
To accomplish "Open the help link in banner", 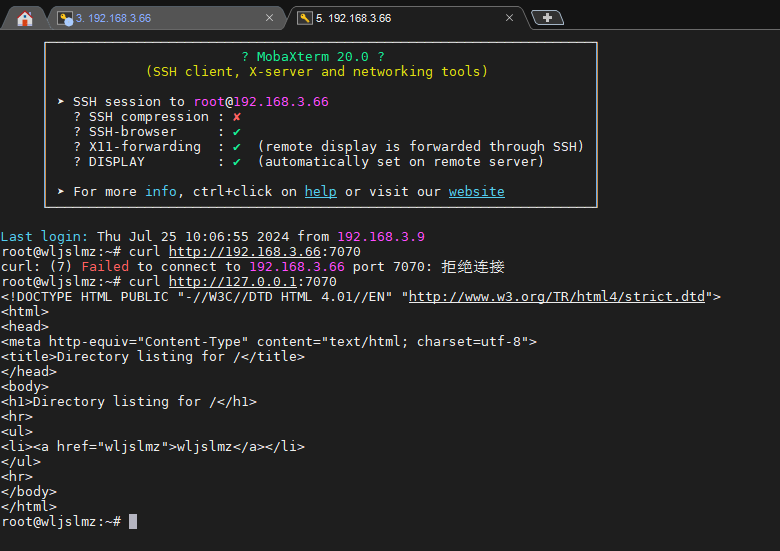I will coord(320,191).
